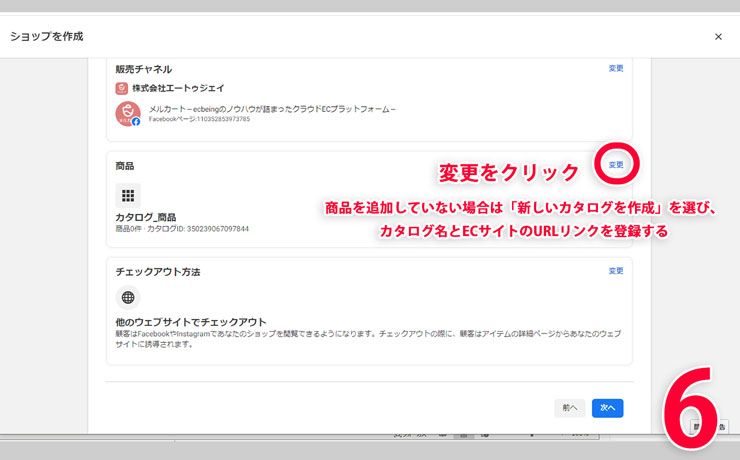Select the 株式会社エートゥジェイ business name
740x460 pixels.
pos(178,88)
